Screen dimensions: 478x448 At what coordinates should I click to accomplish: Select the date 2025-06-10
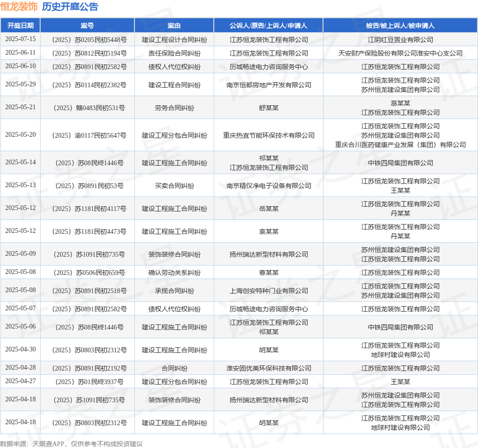click(21, 66)
